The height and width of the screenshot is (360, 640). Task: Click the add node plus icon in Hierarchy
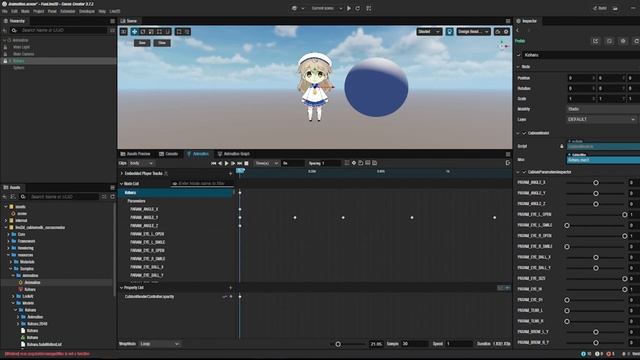pyautogui.click(x=5, y=30)
